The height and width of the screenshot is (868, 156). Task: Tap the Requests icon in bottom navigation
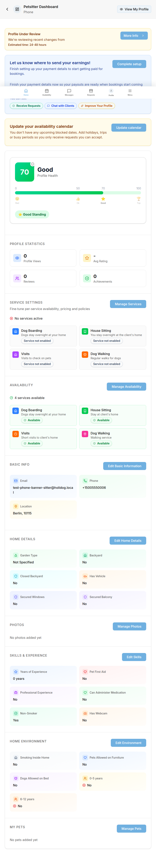(91, 91)
